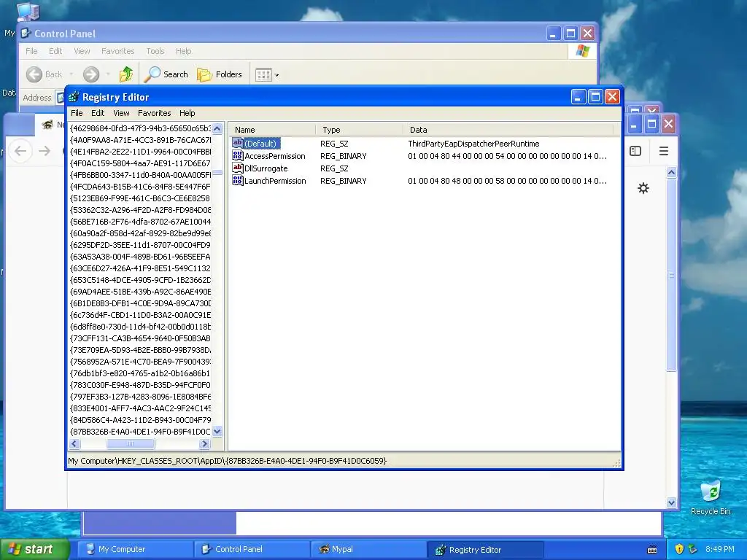Viewport: 747px width, 560px height.
Task: Click the Registry Editor title bar icon
Action: click(x=74, y=97)
